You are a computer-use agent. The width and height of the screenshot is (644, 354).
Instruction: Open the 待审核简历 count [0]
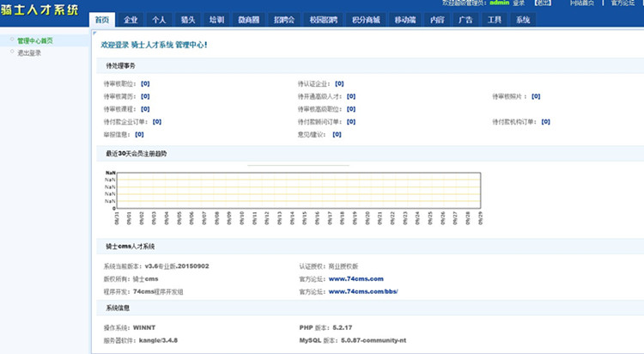(x=145, y=96)
